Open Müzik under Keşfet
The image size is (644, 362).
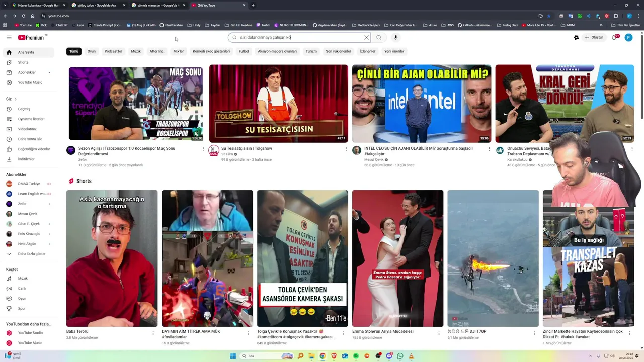coord(29,278)
